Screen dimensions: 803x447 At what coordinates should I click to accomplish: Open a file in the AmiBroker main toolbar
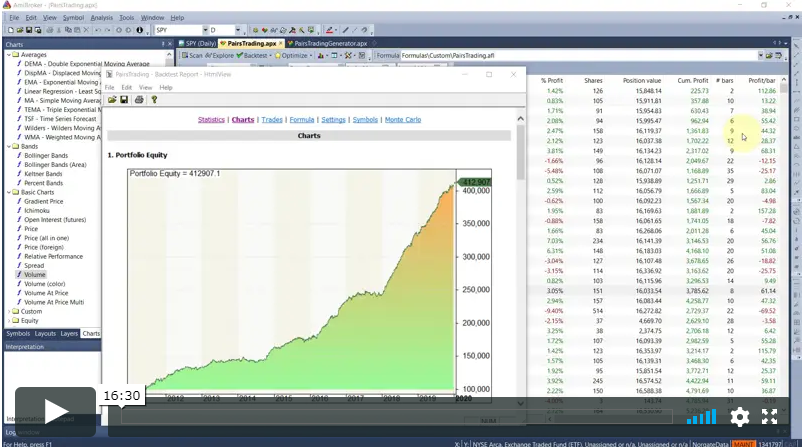pos(20,30)
